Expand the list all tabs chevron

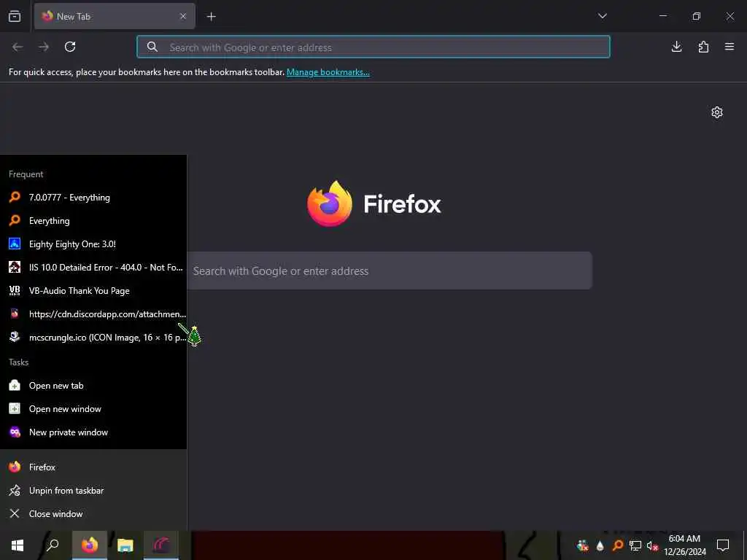click(602, 16)
